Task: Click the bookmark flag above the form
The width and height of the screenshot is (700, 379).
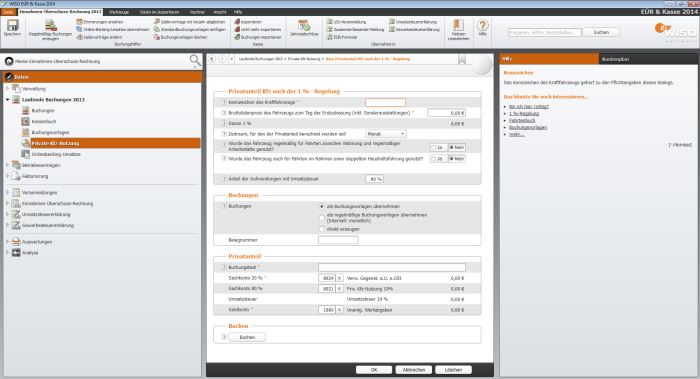Action: tap(462, 59)
